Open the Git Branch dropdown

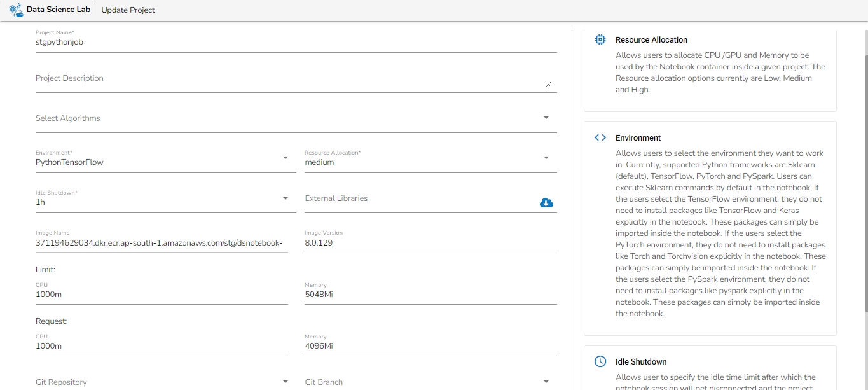(546, 382)
